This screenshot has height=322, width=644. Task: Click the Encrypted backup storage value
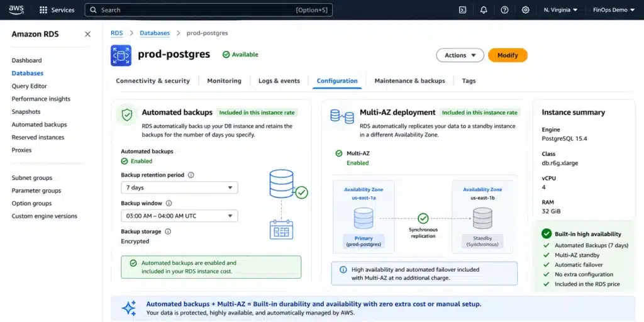point(135,241)
